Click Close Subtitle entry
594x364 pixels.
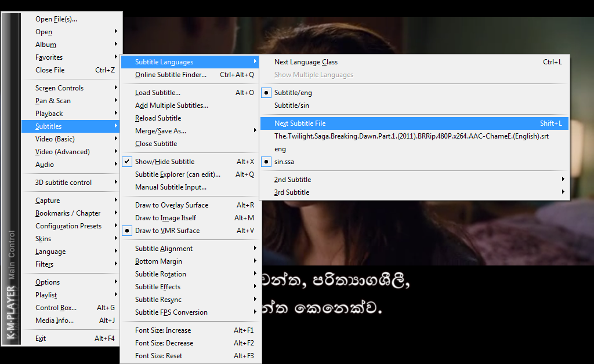coord(190,144)
